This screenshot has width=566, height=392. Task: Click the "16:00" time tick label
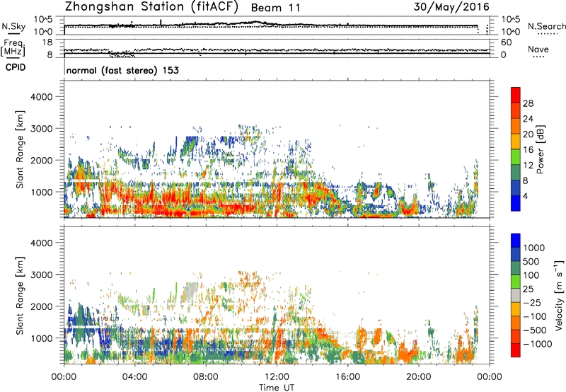(x=347, y=377)
